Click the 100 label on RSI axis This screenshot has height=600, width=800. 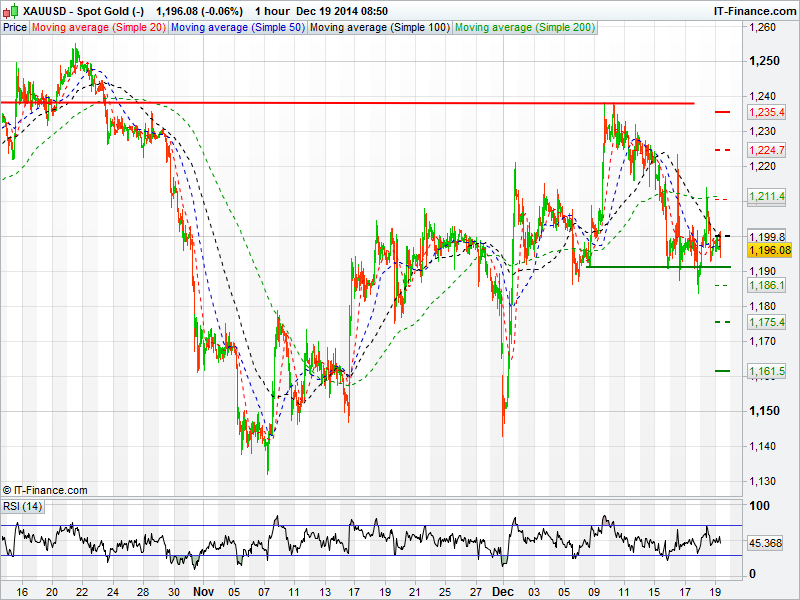[760, 506]
